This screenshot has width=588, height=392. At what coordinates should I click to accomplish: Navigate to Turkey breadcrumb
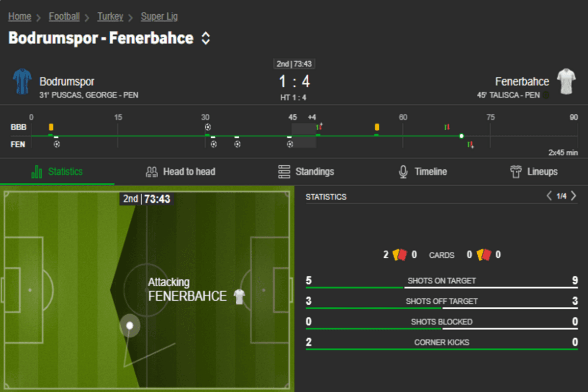110,17
